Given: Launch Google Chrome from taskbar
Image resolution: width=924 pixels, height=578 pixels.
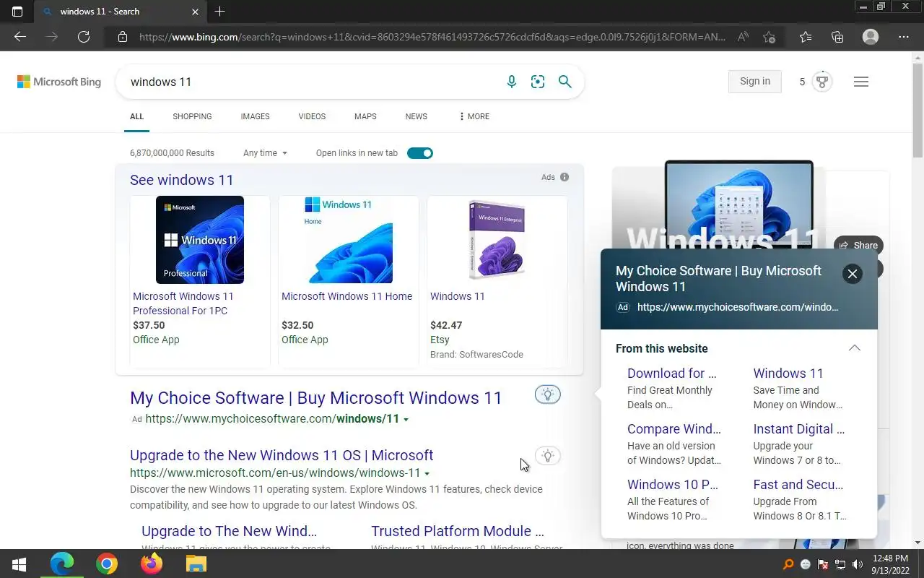Looking at the screenshot, I should click(107, 564).
